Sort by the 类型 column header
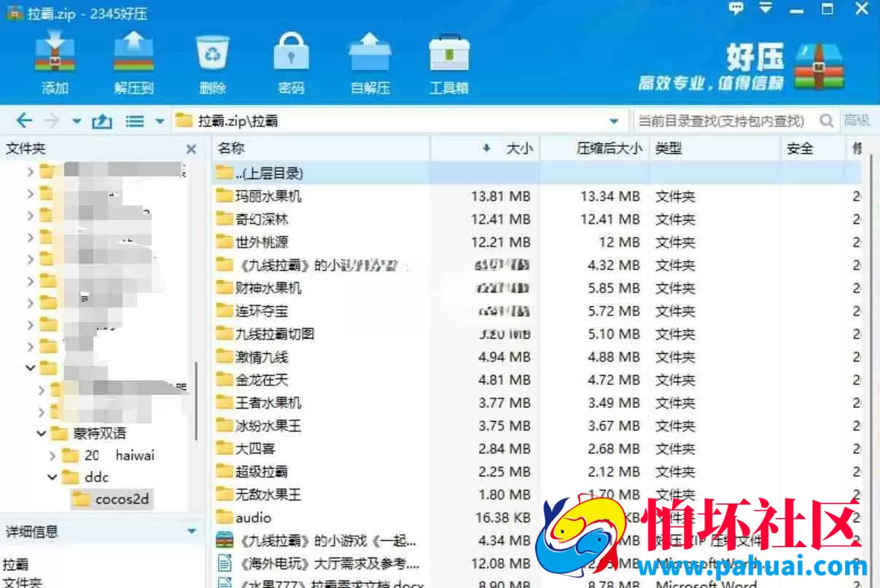880x588 pixels. click(714, 149)
